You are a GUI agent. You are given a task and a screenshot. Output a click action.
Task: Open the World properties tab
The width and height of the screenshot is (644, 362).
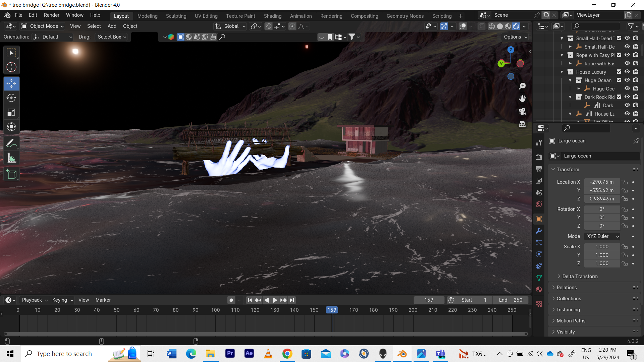tap(539, 204)
